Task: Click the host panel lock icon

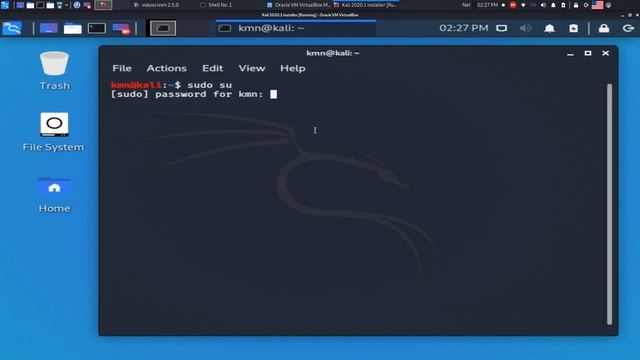Action: (x=576, y=5)
